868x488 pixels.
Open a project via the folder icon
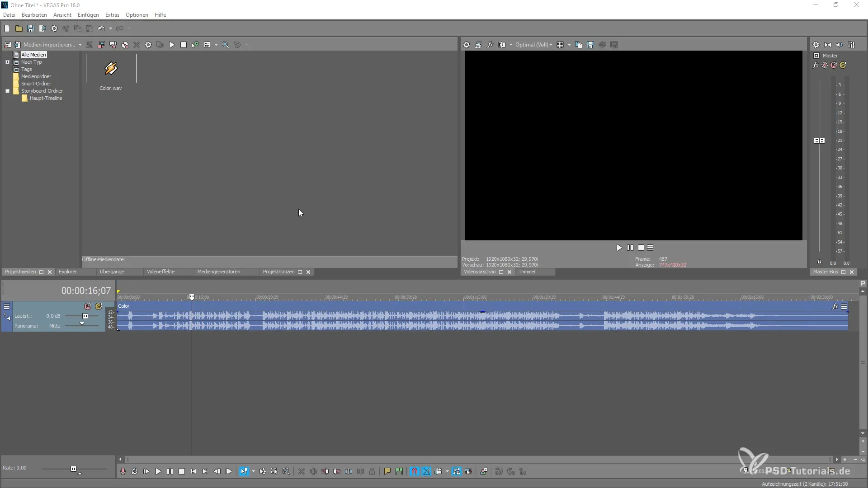click(x=19, y=28)
